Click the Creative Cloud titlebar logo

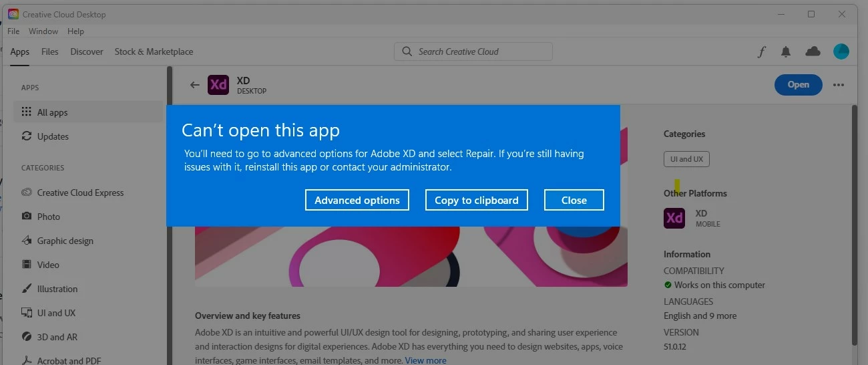coord(13,14)
